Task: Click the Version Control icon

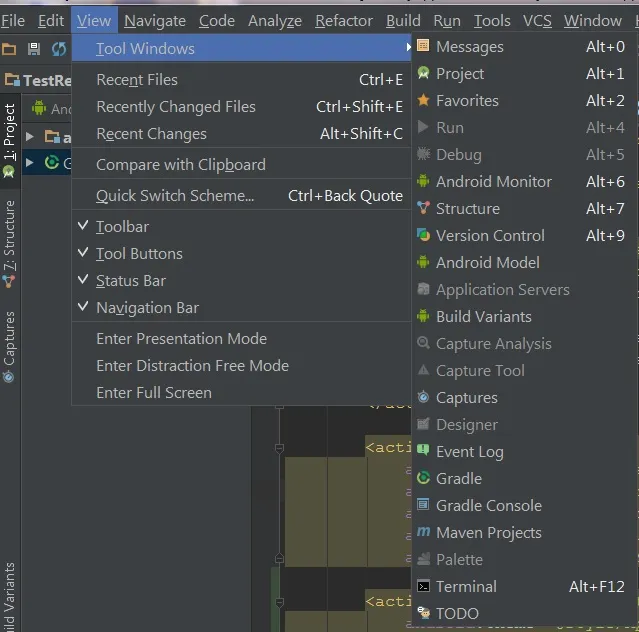Action: 423,235
